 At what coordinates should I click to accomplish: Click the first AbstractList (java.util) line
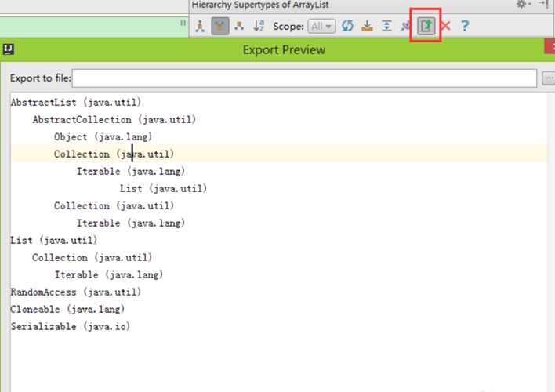(76, 103)
